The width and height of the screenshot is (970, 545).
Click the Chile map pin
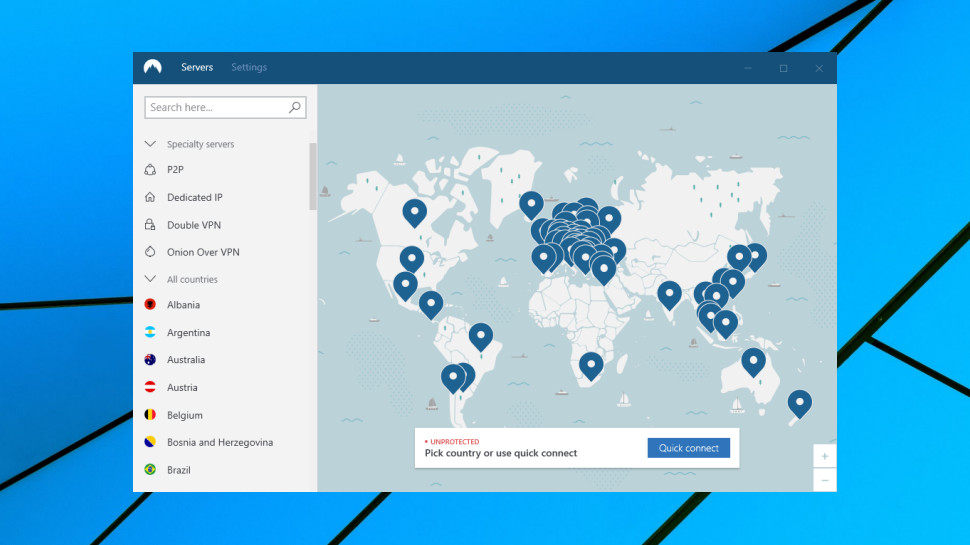(453, 379)
